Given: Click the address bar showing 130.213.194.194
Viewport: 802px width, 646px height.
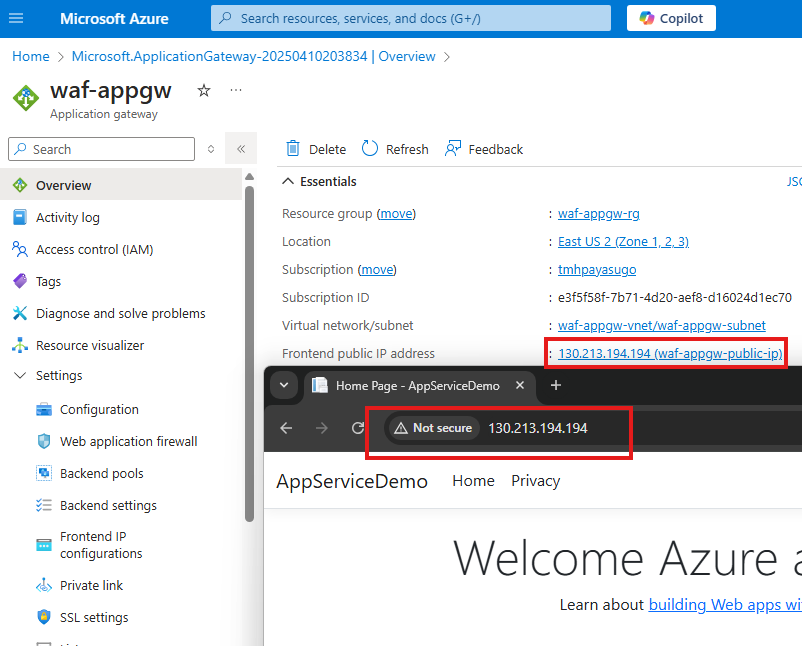Looking at the screenshot, I should (538, 428).
